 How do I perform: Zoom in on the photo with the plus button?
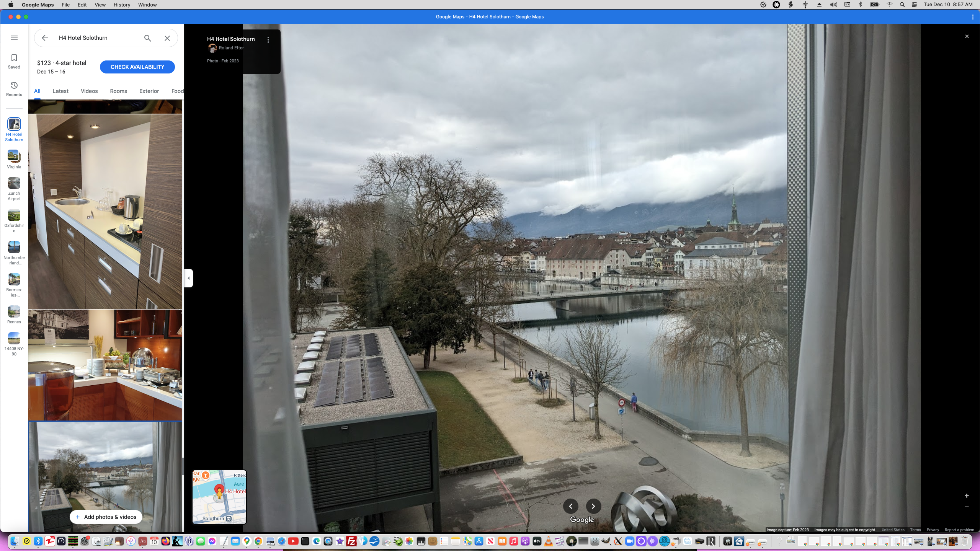click(967, 496)
